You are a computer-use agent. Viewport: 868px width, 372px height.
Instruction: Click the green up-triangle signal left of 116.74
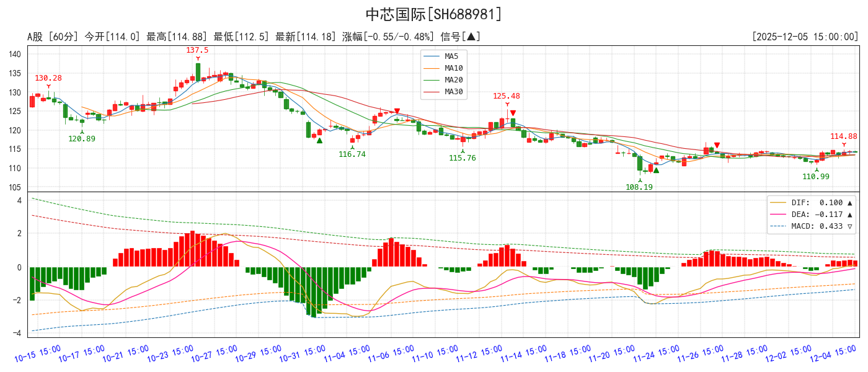pyautogui.click(x=319, y=140)
